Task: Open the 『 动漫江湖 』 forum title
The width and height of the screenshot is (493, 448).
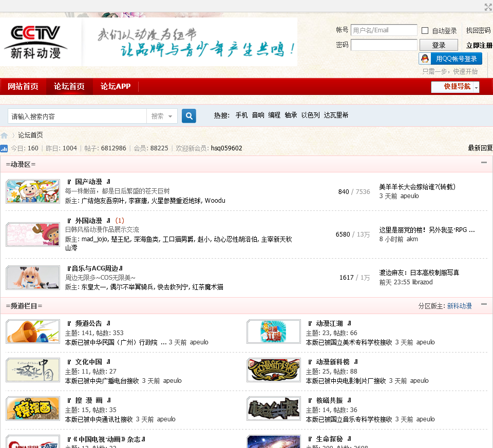Action: (330, 324)
